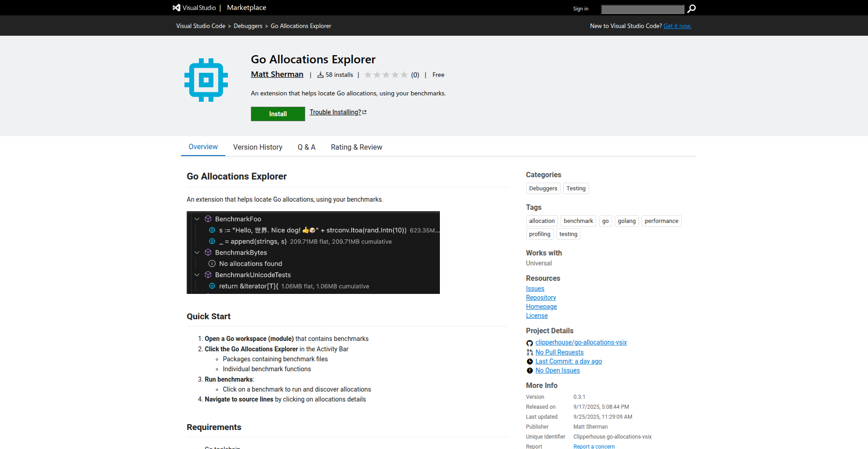This screenshot has width=868, height=449.
Task: Switch to the Version History tab
Action: (x=258, y=147)
